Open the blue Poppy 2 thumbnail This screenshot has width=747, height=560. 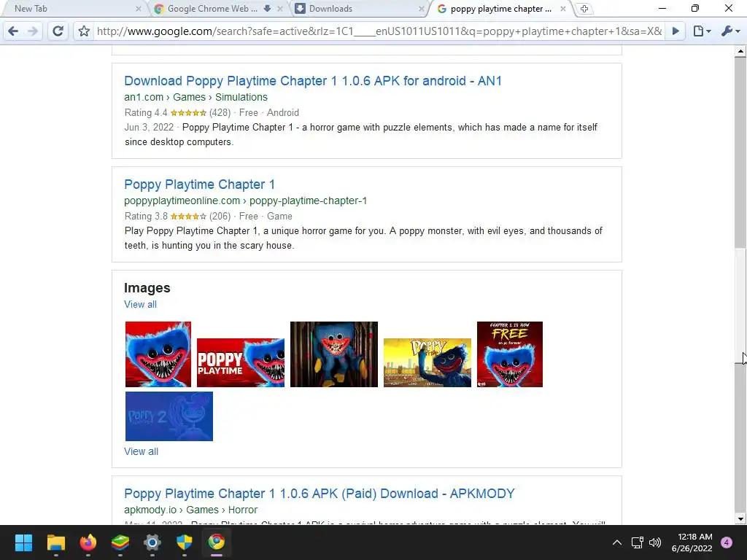pyautogui.click(x=169, y=416)
